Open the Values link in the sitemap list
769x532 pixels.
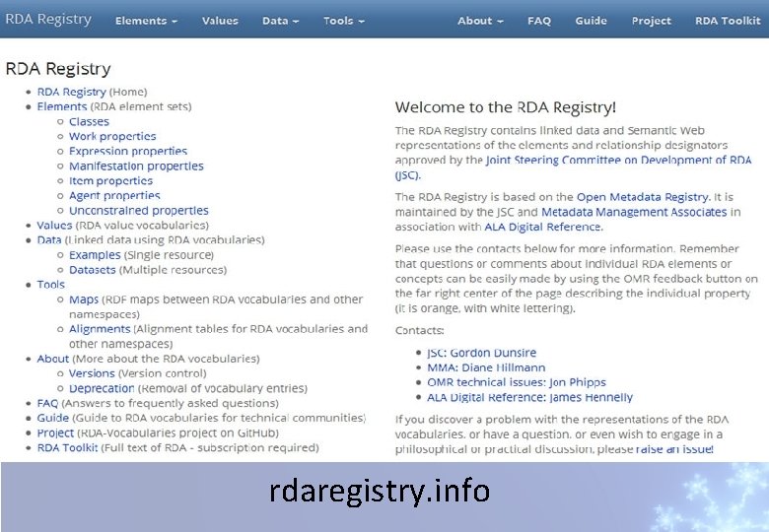click(x=54, y=225)
